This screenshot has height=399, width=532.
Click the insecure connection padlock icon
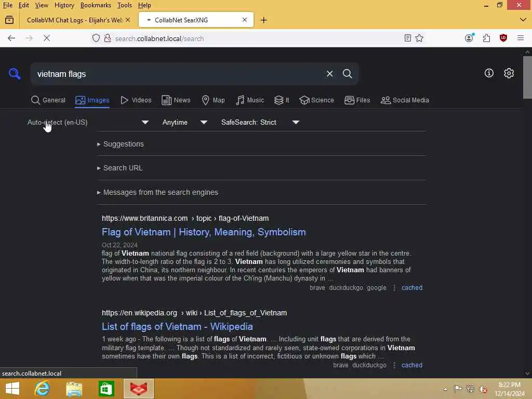(x=107, y=38)
